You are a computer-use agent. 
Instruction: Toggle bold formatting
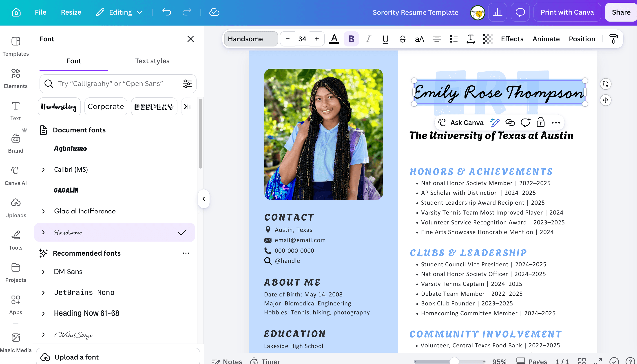click(351, 39)
